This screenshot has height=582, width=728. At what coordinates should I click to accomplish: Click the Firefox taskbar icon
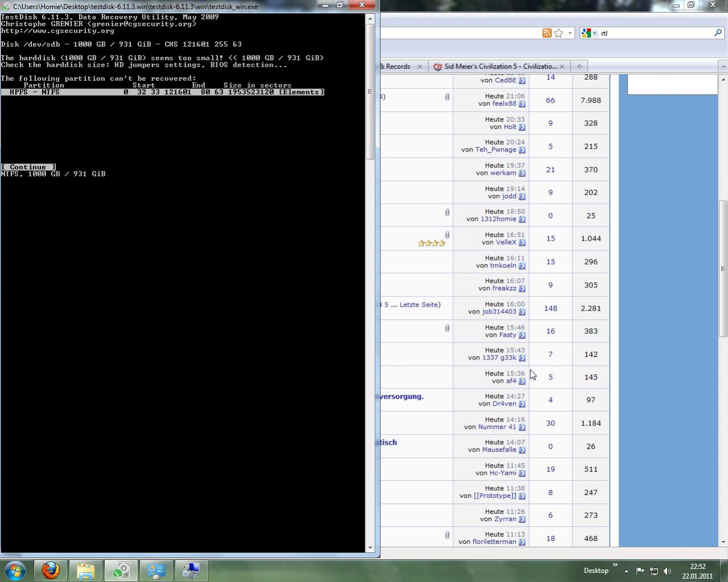coord(51,570)
